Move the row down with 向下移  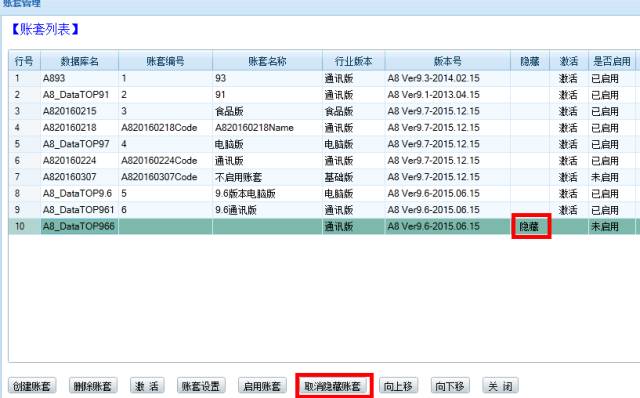click(450, 386)
